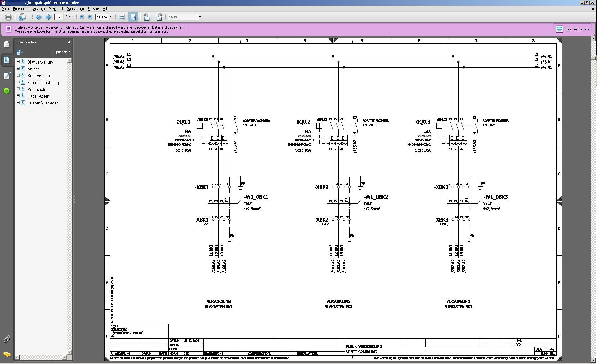Open the Datei menu
Image resolution: width=597 pixels, height=364 pixels.
[x=6, y=9]
